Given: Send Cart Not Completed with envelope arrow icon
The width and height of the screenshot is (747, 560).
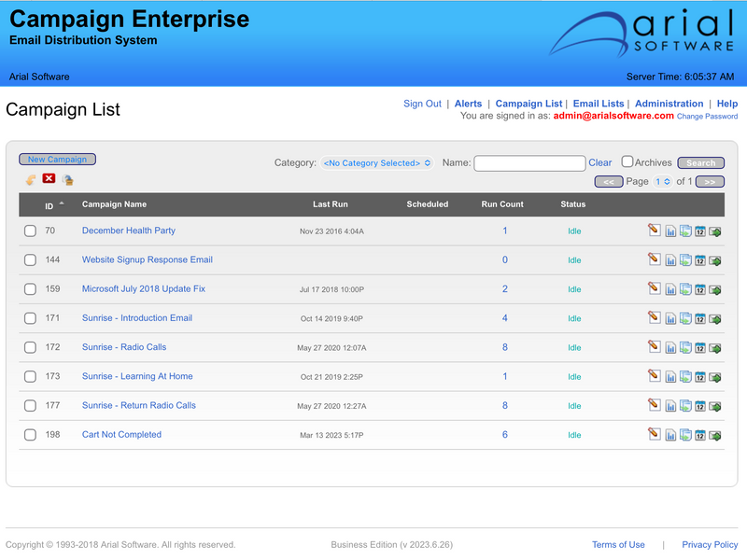Looking at the screenshot, I should tap(715, 435).
